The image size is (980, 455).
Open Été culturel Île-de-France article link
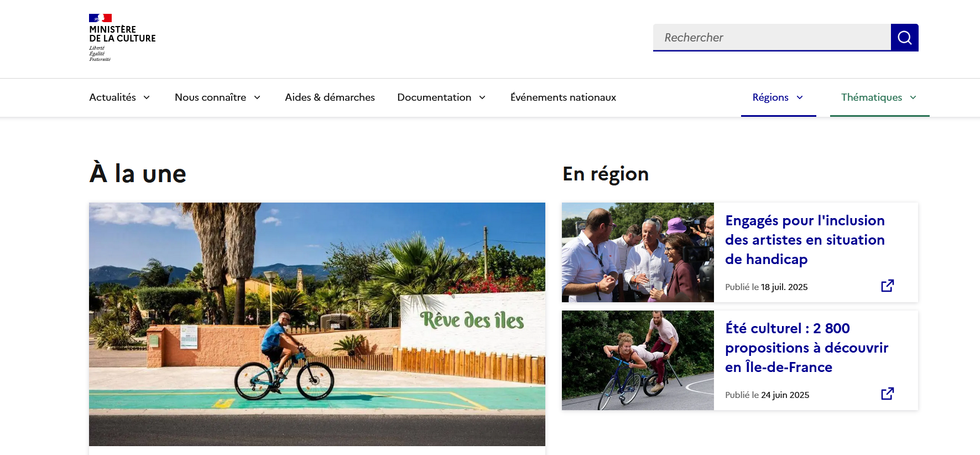click(x=806, y=348)
